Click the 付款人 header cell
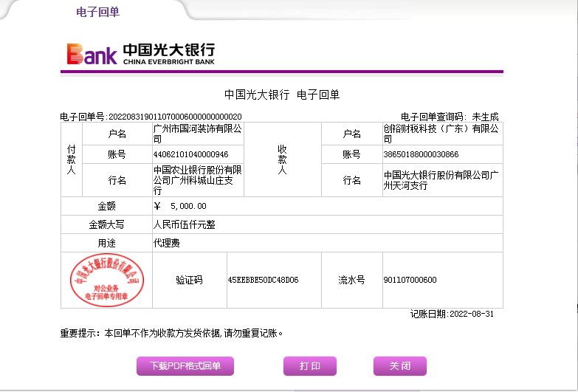 point(71,159)
